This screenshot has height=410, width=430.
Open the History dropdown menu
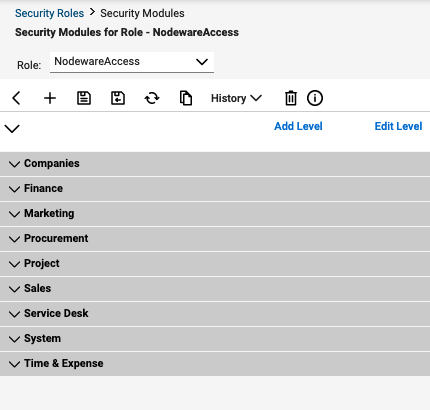tap(236, 98)
